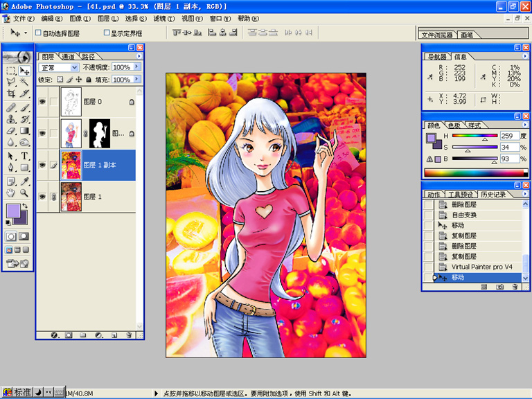The image size is (532, 399).
Task: Select the Rectangular Marquee tool
Action: point(11,71)
